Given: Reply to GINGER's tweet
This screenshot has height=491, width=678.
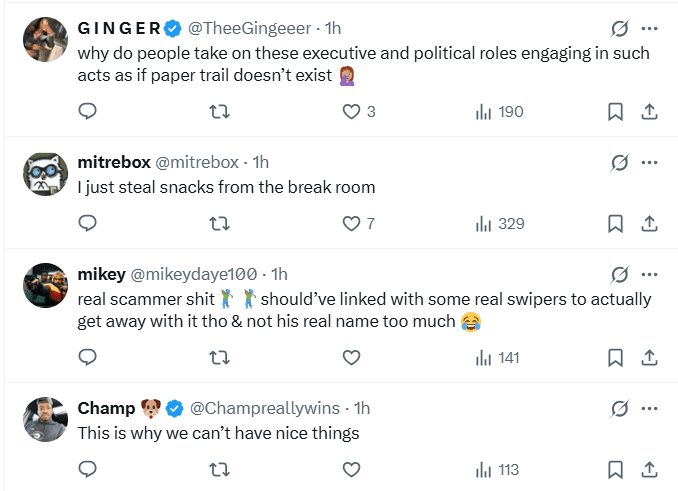Looking at the screenshot, I should (x=87, y=112).
